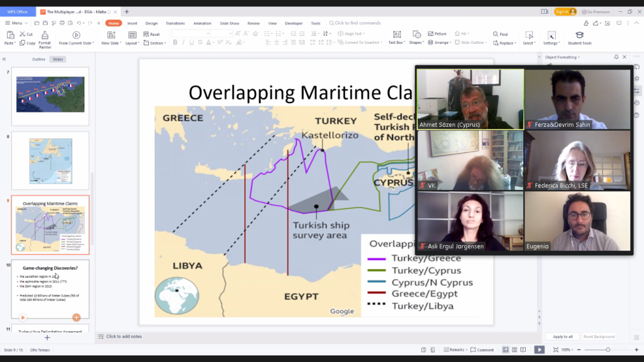The height and width of the screenshot is (362, 644).
Task: Click the Layout icon
Action: [x=132, y=35]
